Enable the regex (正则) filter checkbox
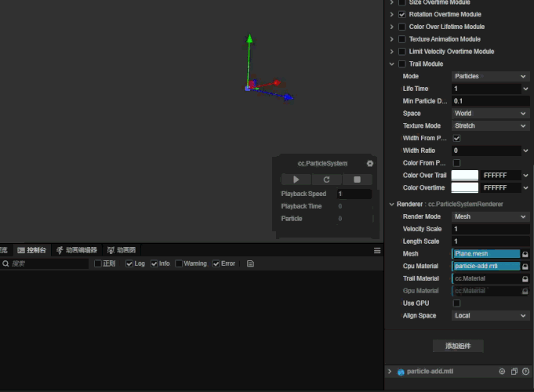This screenshot has width=534, height=392. (x=98, y=263)
